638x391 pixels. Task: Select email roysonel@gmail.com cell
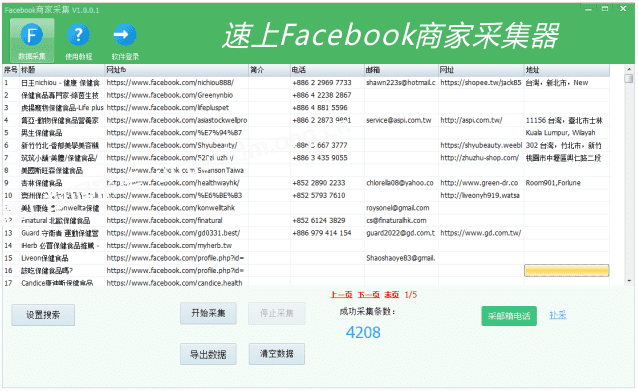point(401,208)
